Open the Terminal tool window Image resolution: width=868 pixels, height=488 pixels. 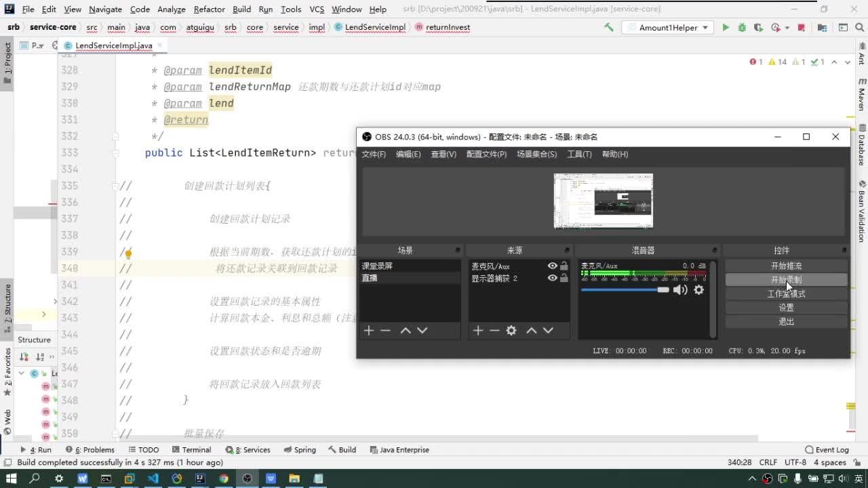pos(191,449)
